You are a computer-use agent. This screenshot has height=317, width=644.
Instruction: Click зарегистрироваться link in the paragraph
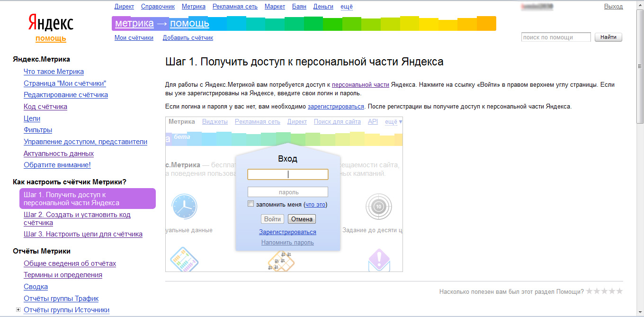[x=336, y=107]
